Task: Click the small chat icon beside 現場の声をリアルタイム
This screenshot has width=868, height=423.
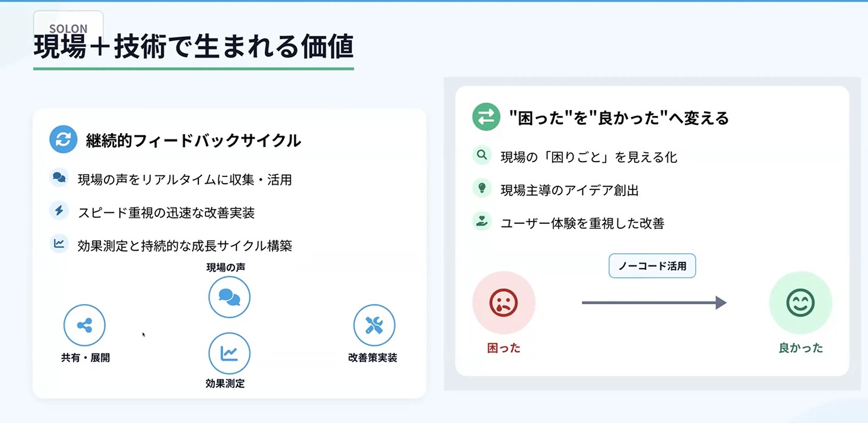Action: [x=59, y=178]
